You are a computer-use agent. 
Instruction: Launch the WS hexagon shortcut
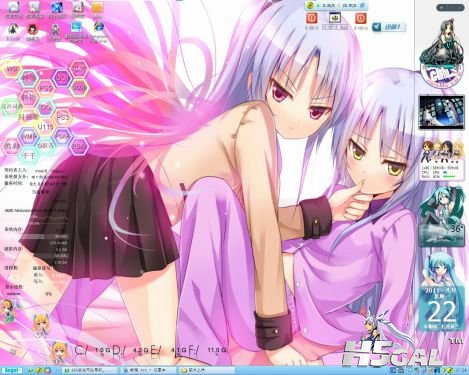[12, 70]
